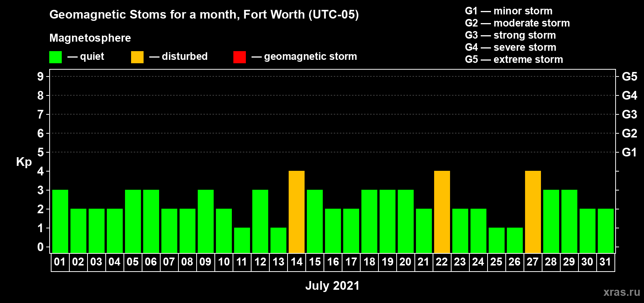
Task: Click the G3 label on right axis
Action: click(x=630, y=114)
